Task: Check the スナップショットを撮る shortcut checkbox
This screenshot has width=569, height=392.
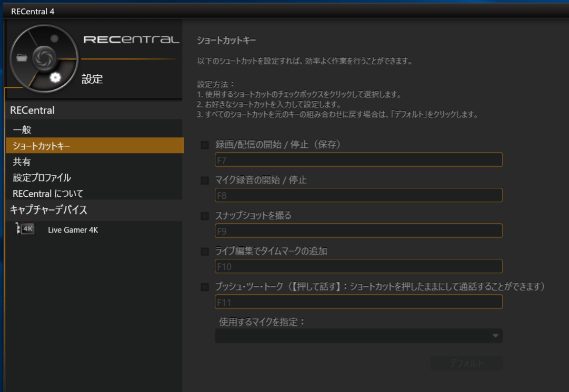Action: 205,216
